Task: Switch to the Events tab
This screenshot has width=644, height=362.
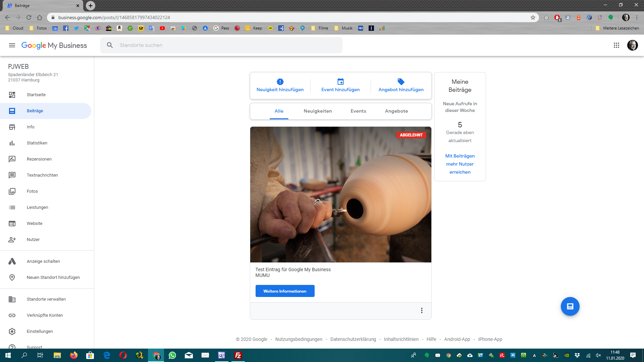Action: (x=358, y=111)
